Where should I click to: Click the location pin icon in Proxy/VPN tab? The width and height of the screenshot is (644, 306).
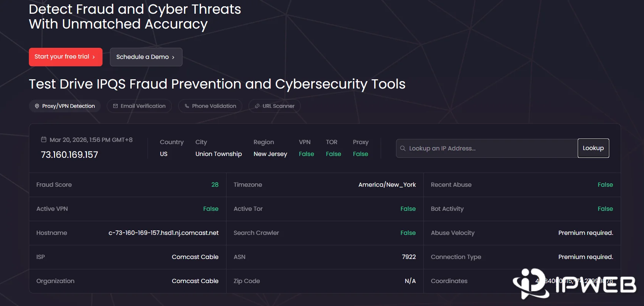click(x=37, y=106)
